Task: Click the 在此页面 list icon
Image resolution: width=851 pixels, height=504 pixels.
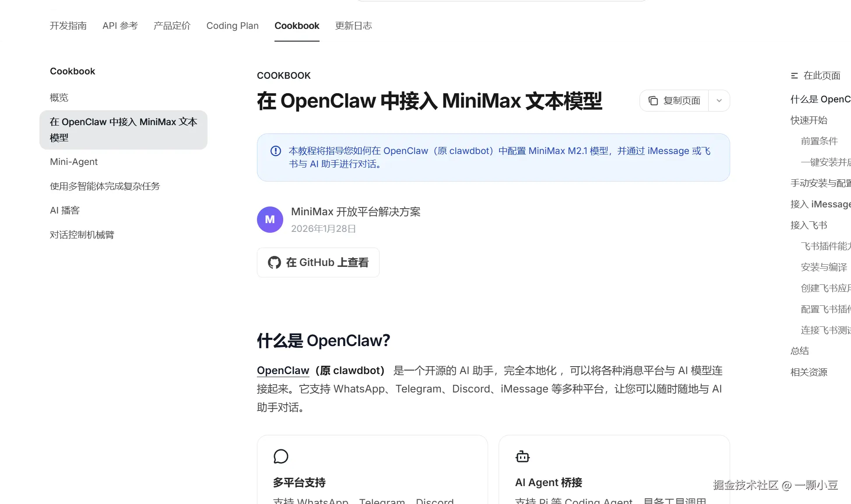Action: pyautogui.click(x=795, y=76)
